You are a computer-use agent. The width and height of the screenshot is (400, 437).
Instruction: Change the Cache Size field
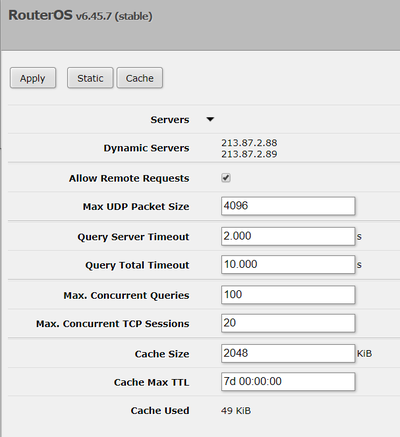pos(288,353)
